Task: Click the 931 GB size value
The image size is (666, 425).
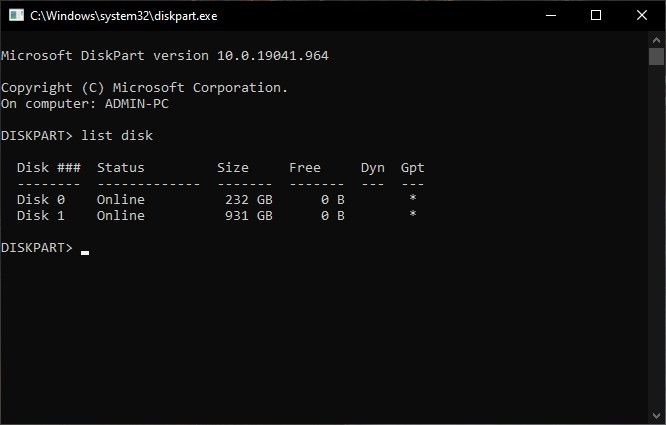Action: pyautogui.click(x=249, y=215)
